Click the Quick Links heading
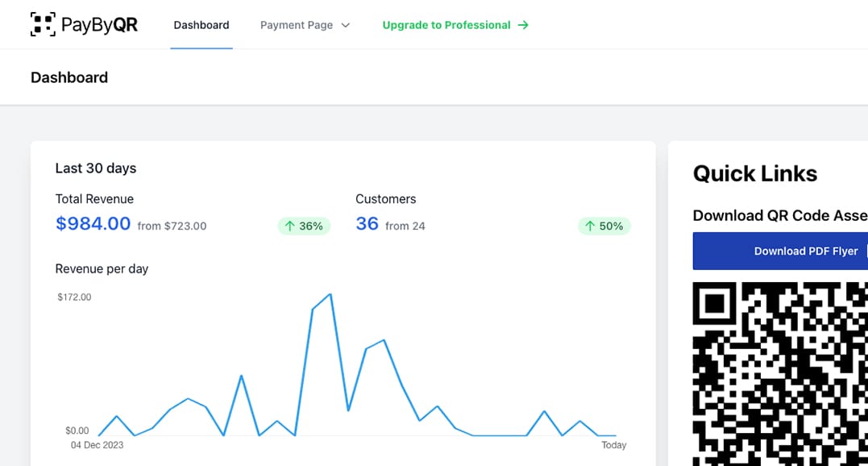This screenshot has height=466, width=868. click(755, 174)
